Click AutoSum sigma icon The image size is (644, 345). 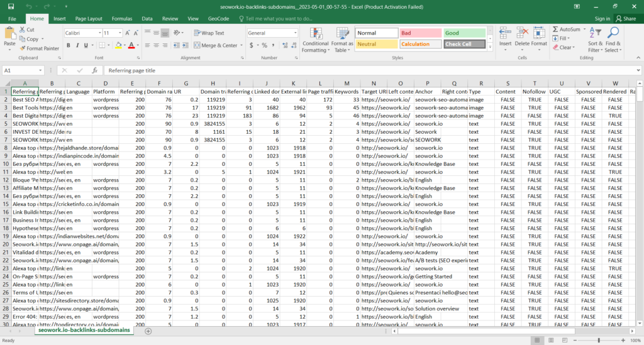(x=555, y=30)
